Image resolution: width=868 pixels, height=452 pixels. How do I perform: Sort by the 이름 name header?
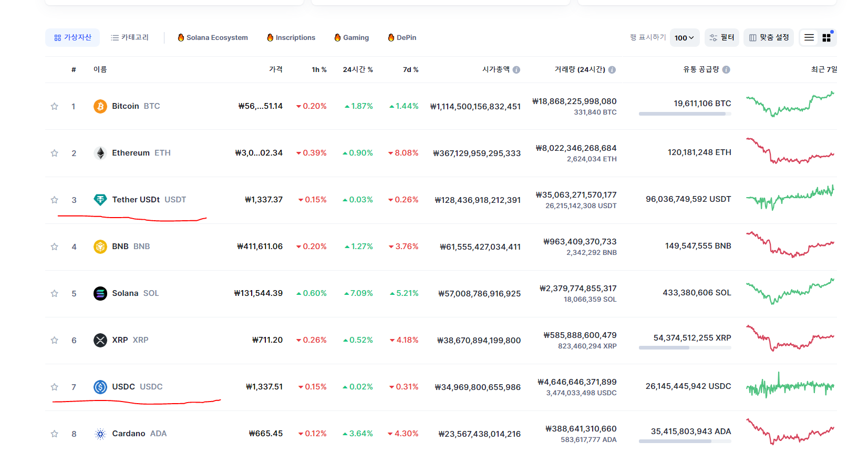(100, 69)
